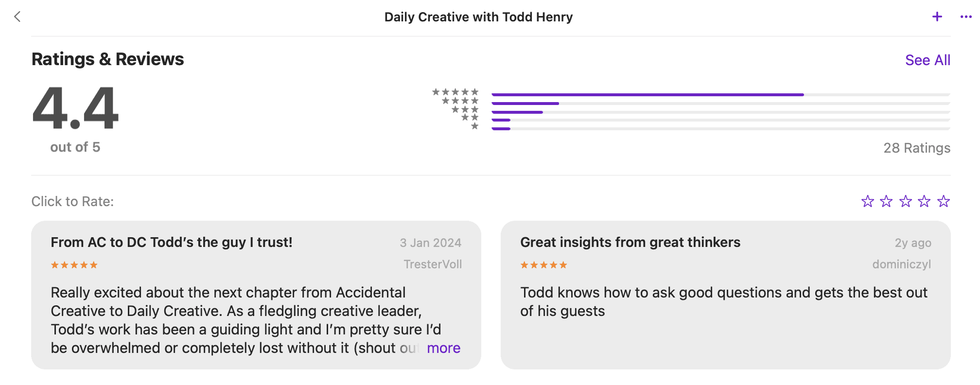Click the 'Daily Creative with Todd Henry' title
The width and height of the screenshot is (980, 385).
478,17
